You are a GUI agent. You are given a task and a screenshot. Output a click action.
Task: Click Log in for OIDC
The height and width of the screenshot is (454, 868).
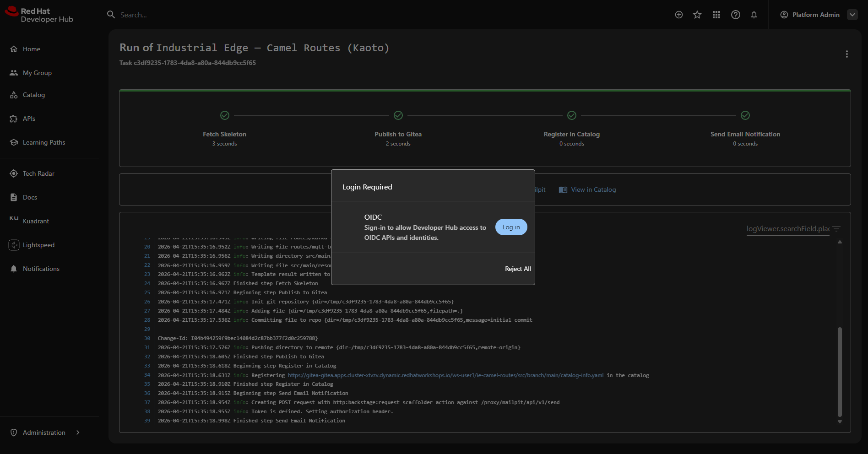click(511, 227)
